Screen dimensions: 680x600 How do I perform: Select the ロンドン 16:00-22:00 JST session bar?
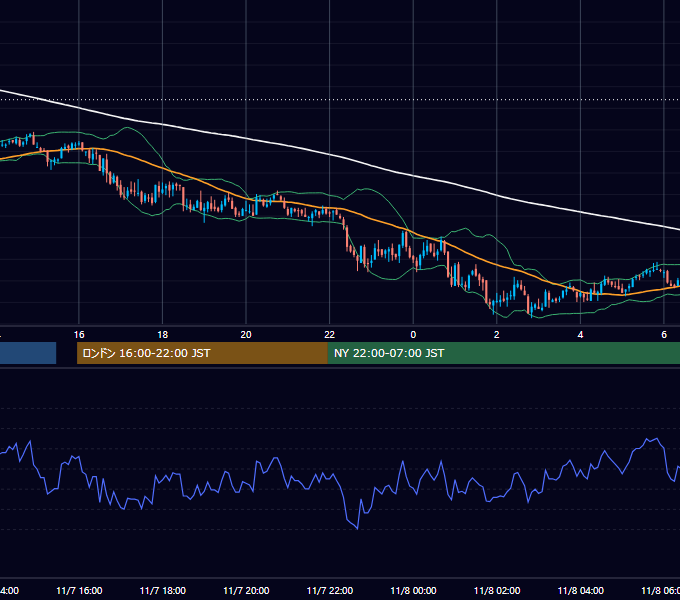[x=202, y=353]
